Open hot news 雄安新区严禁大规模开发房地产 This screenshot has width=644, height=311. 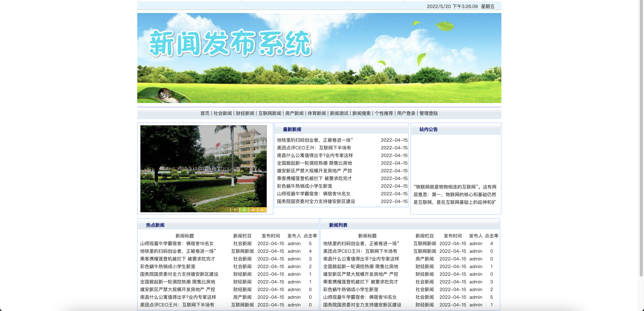click(177, 290)
